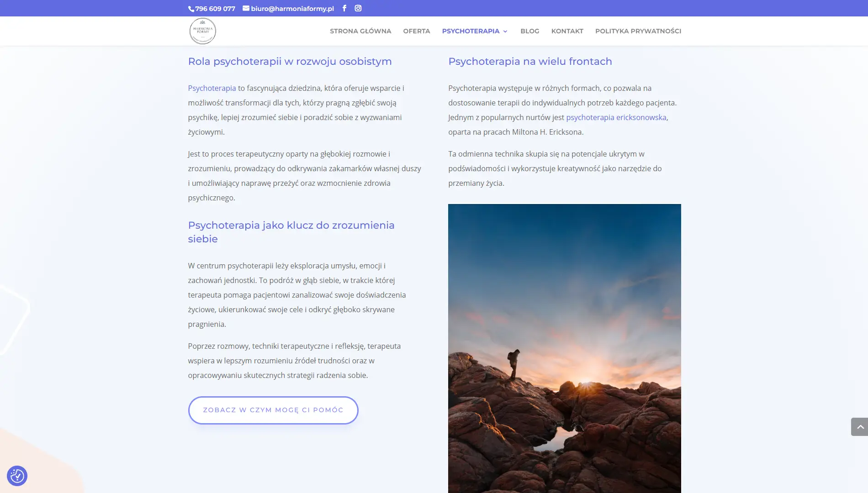Open the Psychoterapia menu item
The image size is (868, 493).
click(x=471, y=31)
